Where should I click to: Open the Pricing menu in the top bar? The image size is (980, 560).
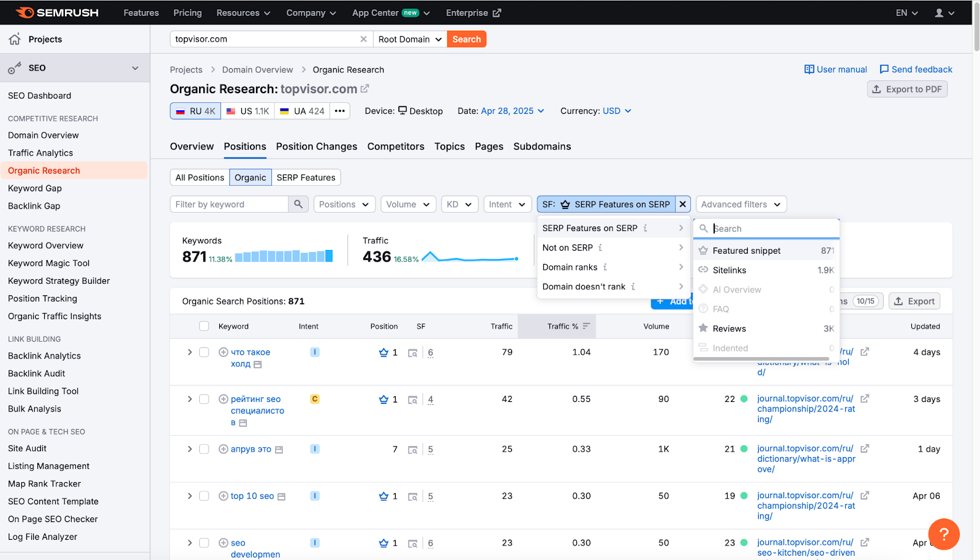pos(187,12)
